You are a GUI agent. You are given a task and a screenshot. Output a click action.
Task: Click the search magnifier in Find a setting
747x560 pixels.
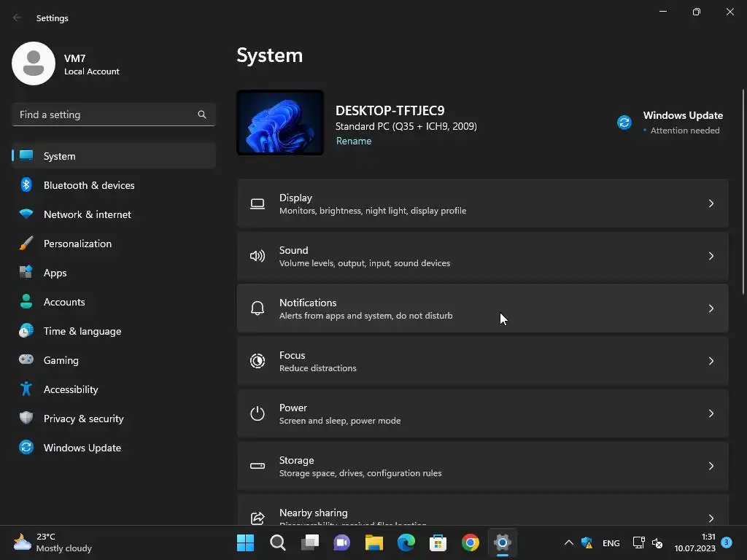click(202, 114)
